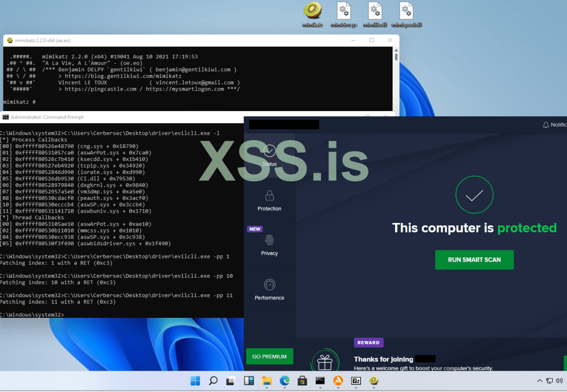The height and width of the screenshot is (392, 567).
Task: Open Widgets from the taskbar
Action: pos(249,381)
